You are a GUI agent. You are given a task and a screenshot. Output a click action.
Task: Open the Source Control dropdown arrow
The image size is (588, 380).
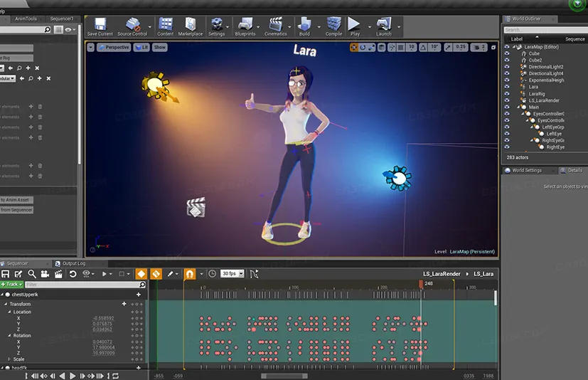(x=150, y=27)
